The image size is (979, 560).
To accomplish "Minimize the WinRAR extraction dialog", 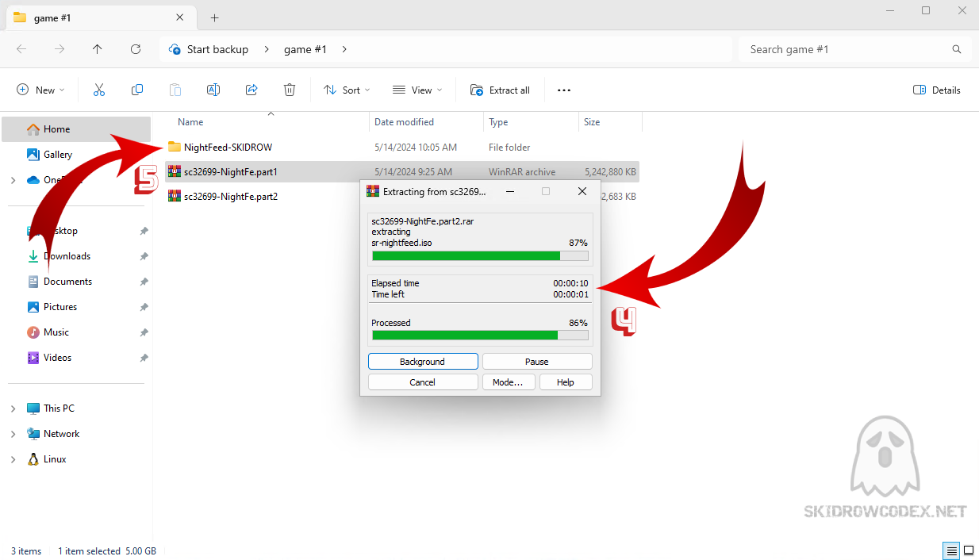I will point(509,191).
